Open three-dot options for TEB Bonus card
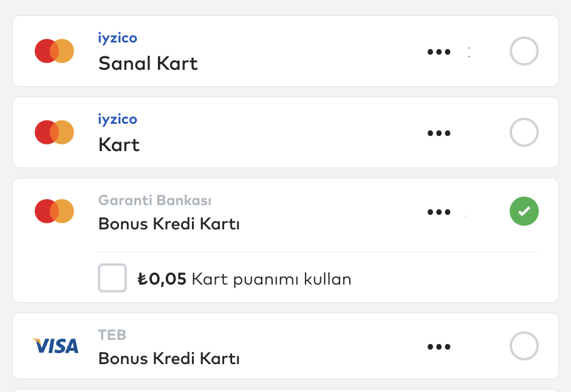The width and height of the screenshot is (571, 392). tap(439, 347)
